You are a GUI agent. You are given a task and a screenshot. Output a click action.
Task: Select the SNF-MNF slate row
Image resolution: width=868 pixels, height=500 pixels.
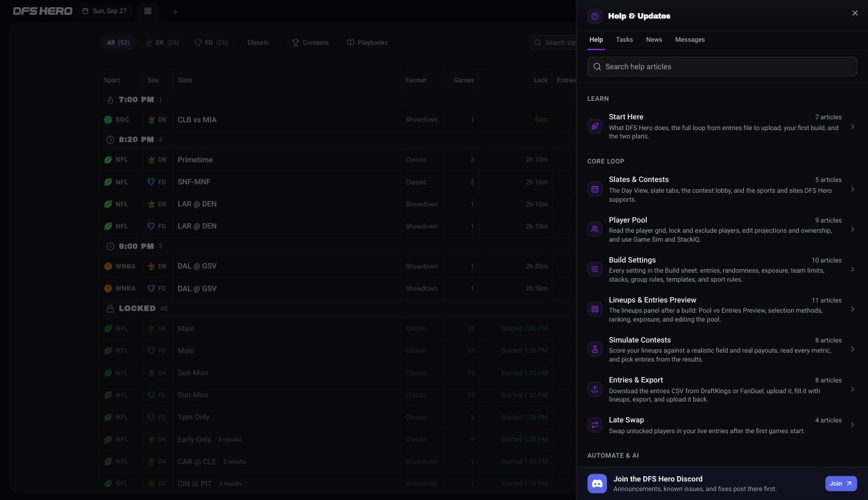coord(337,182)
